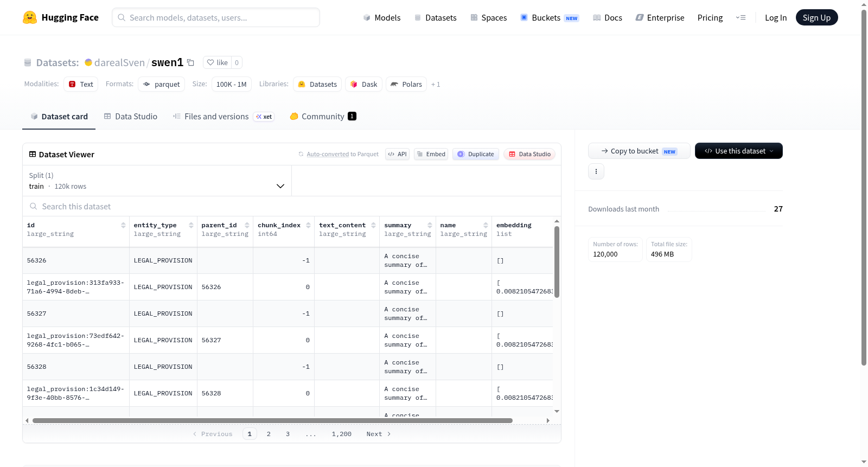The height and width of the screenshot is (467, 868).
Task: Click the parquet format tag
Action: 162,84
